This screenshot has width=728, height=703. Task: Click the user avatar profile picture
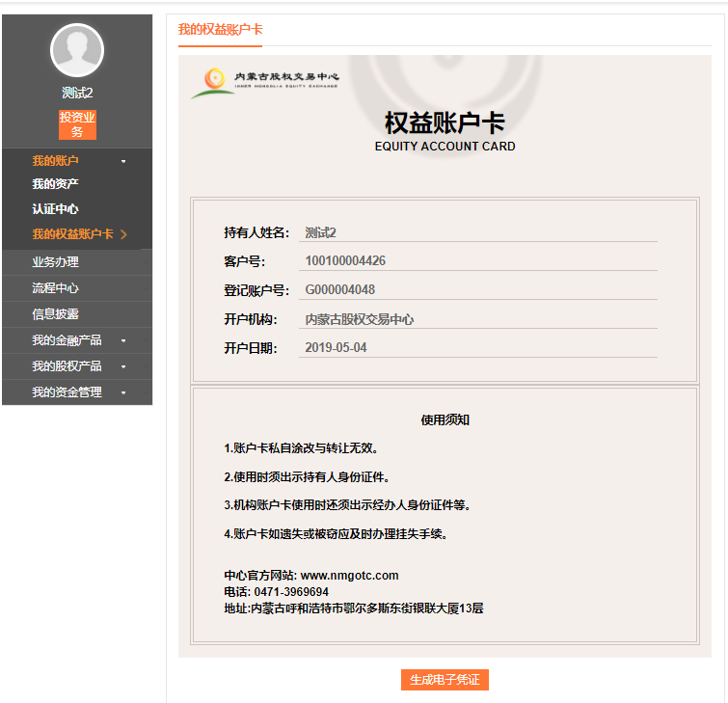(x=77, y=50)
